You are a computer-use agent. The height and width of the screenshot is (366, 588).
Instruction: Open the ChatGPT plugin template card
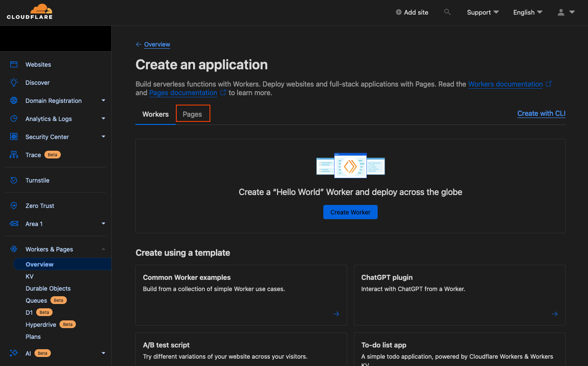tap(460, 295)
